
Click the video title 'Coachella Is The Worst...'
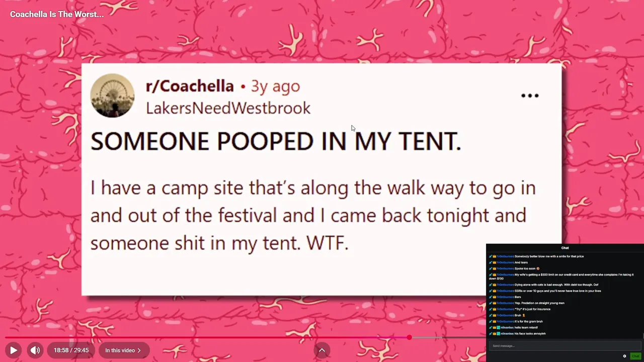point(57,14)
